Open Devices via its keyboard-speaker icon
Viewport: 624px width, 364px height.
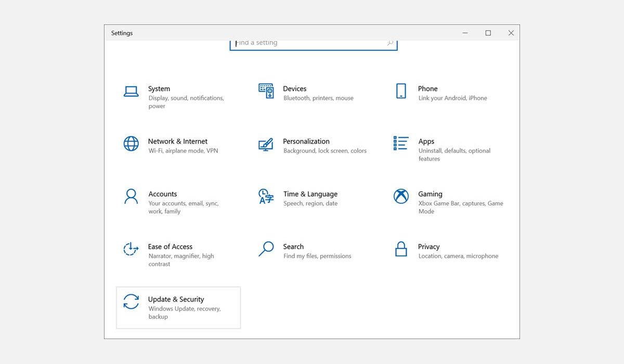tap(266, 91)
